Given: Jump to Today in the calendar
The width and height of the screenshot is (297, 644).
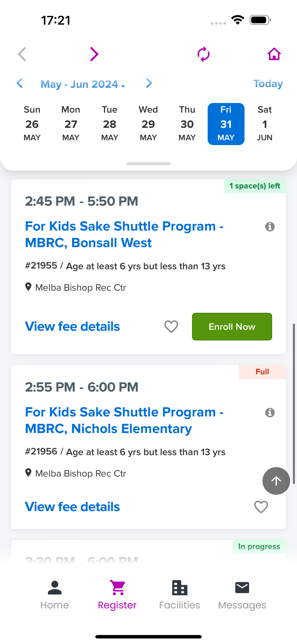Looking at the screenshot, I should pos(268,84).
